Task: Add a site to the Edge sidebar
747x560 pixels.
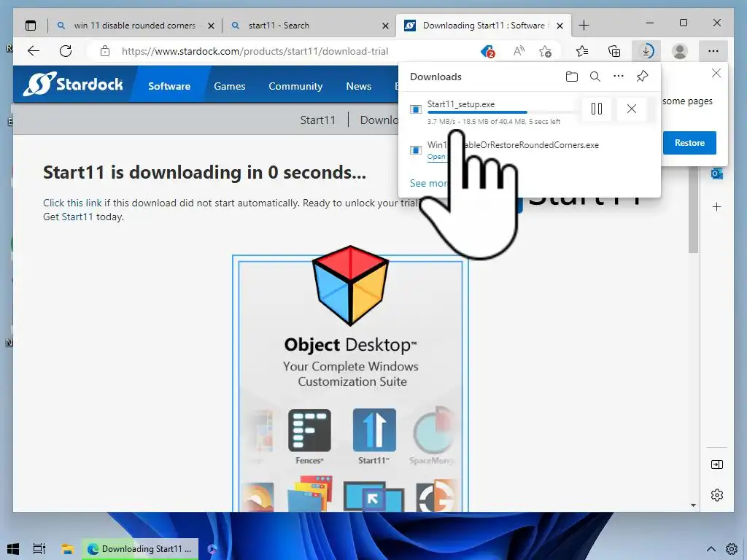Action: point(716,206)
